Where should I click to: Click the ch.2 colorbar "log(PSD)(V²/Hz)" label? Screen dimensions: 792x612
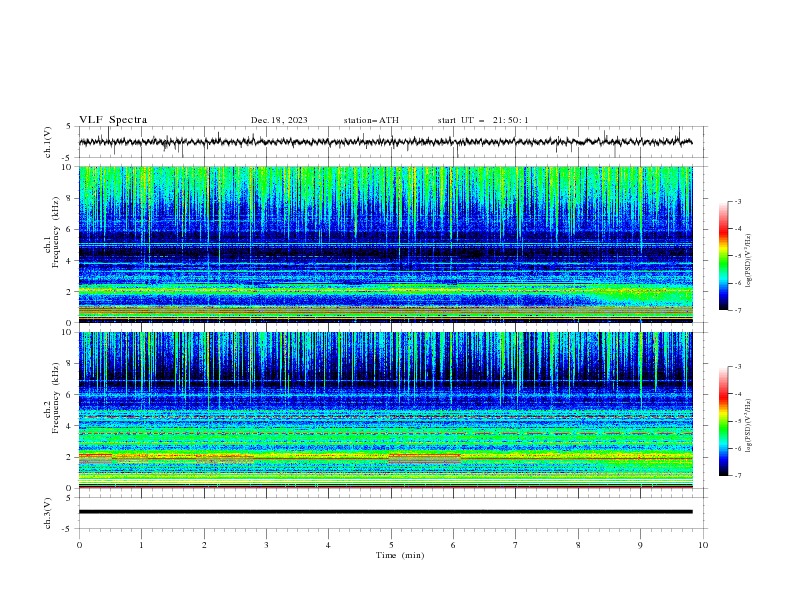point(749,426)
